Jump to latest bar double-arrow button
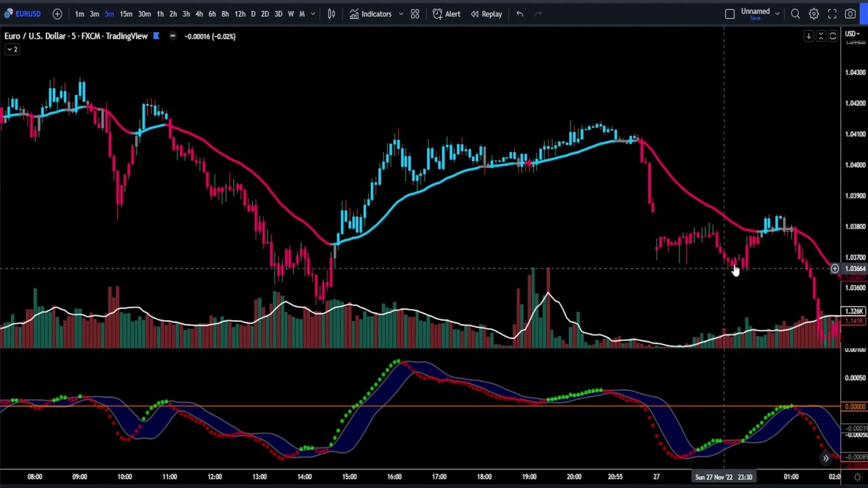Screen dimensions: 868x488 [x=825, y=459]
